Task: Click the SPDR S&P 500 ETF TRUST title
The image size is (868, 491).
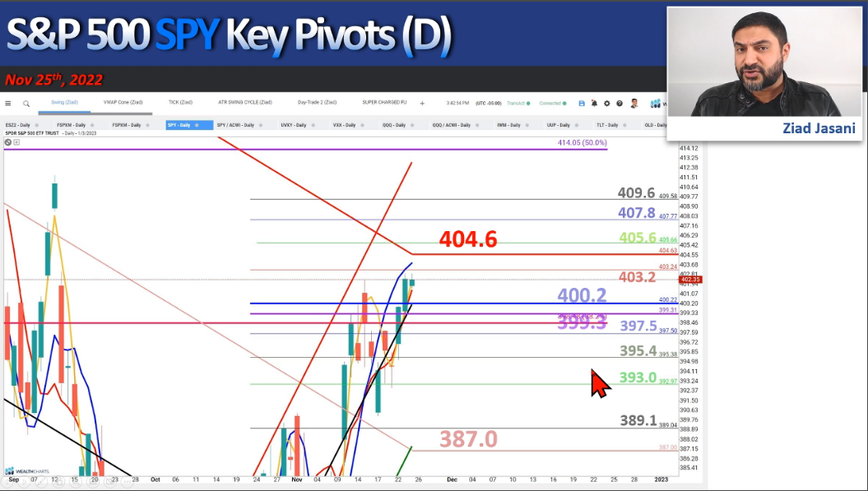Action: point(32,133)
